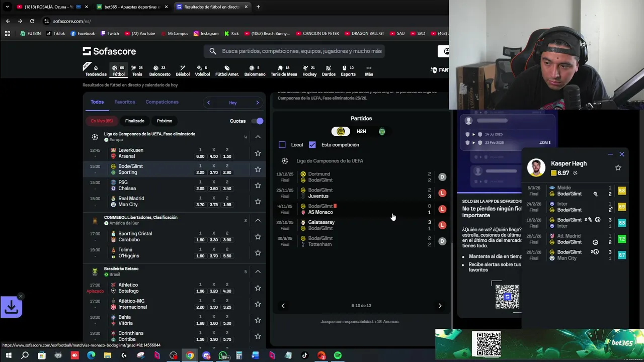Open the FUTBIN bookmark

click(x=31, y=34)
